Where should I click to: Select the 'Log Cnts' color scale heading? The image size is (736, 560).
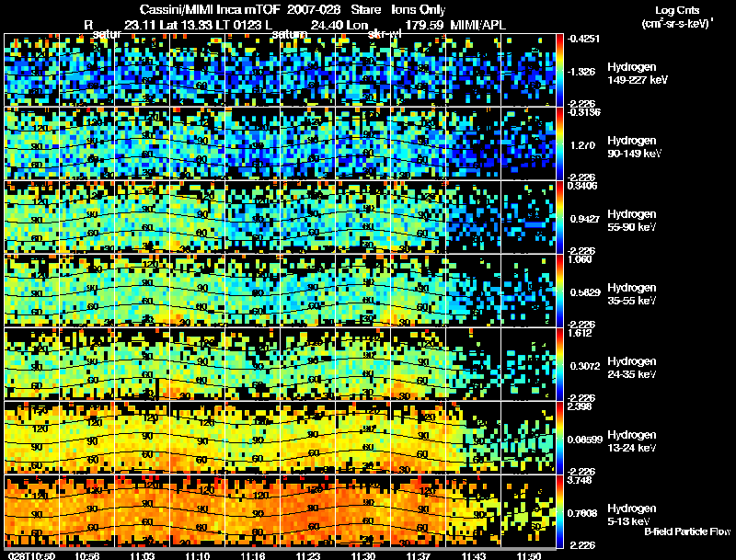coord(677,10)
